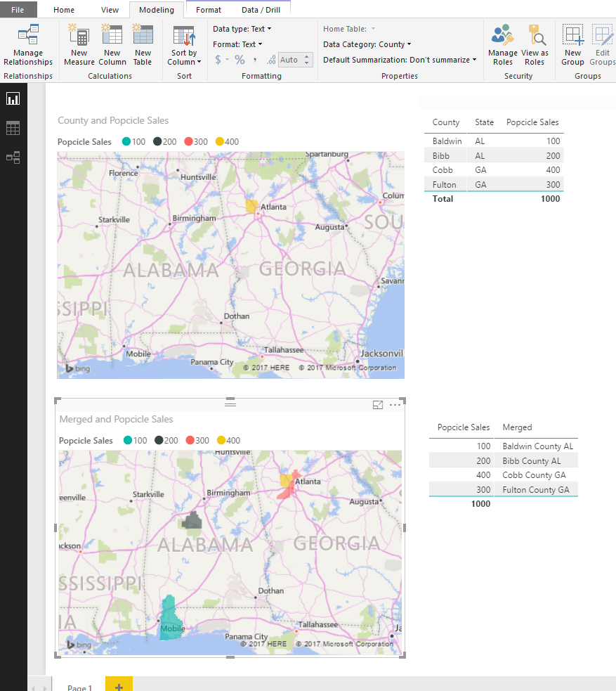Sort table by State header
Screen dimensions: 616x691
[x=484, y=122]
